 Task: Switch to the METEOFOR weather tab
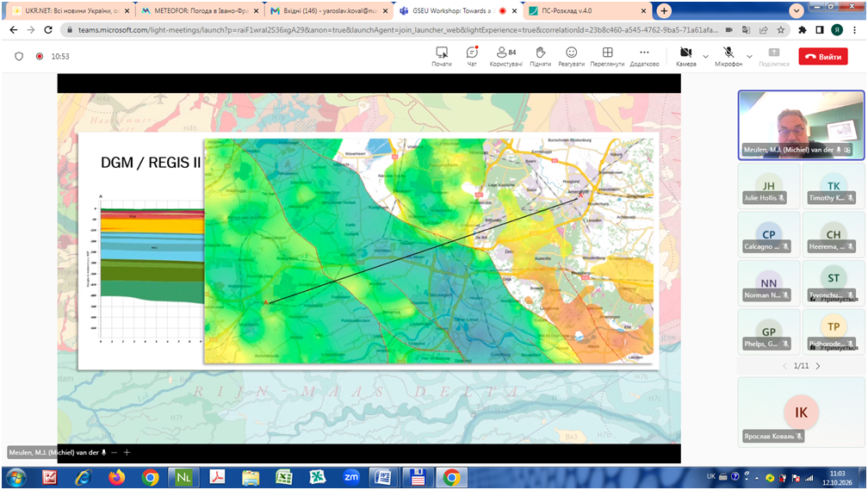[x=199, y=10]
